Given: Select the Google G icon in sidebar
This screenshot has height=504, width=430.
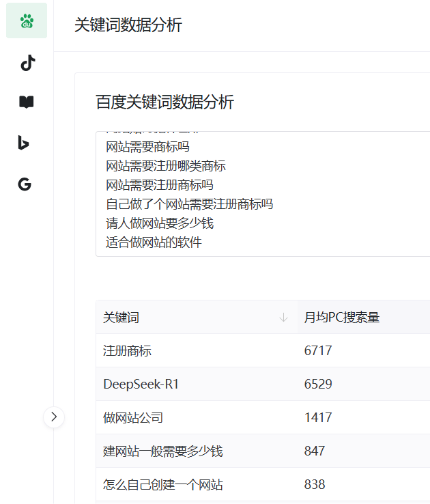Looking at the screenshot, I should click(25, 184).
